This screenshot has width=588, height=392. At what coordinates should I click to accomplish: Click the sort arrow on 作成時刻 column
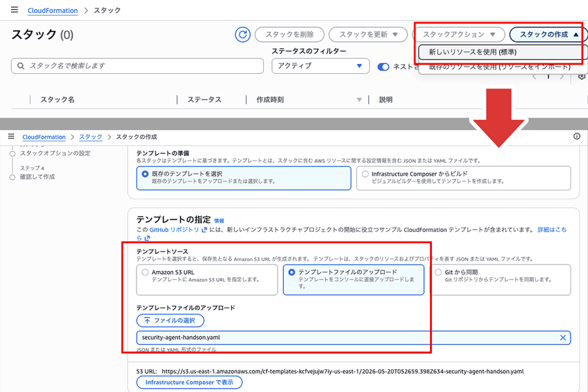click(359, 100)
